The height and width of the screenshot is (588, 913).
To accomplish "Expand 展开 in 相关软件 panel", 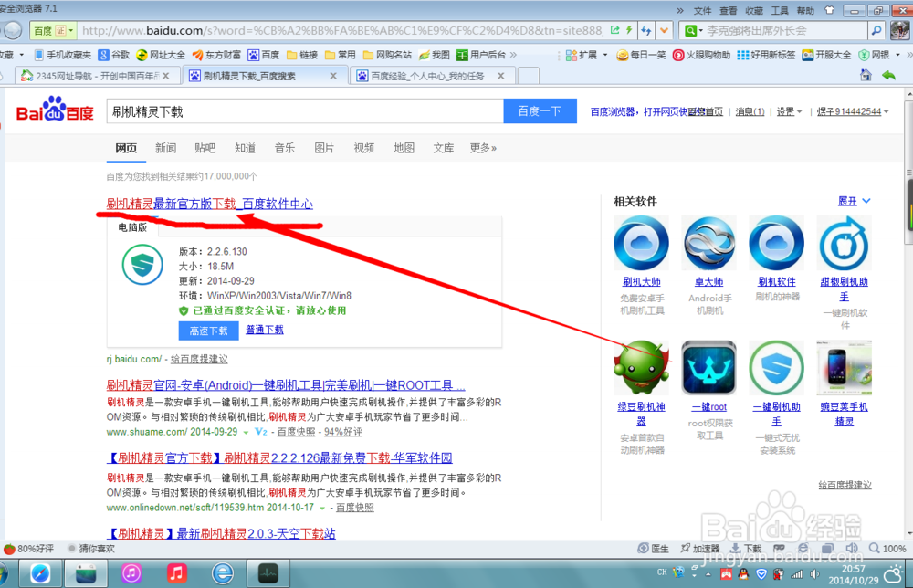I will pos(854,201).
